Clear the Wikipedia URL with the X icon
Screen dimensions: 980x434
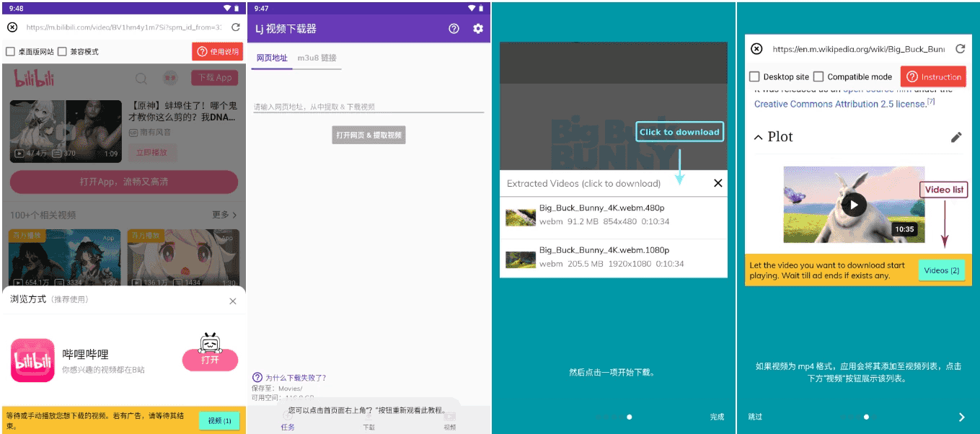756,49
